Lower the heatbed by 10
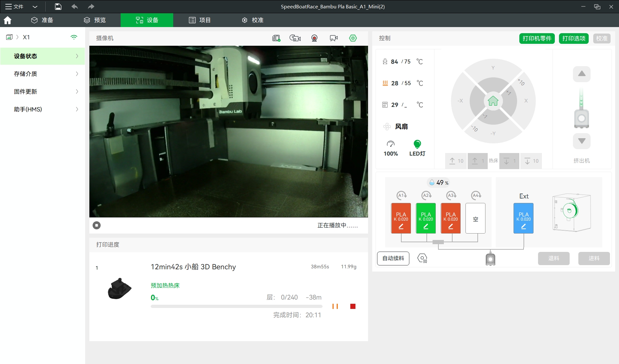This screenshot has width=619, height=364. click(x=531, y=161)
